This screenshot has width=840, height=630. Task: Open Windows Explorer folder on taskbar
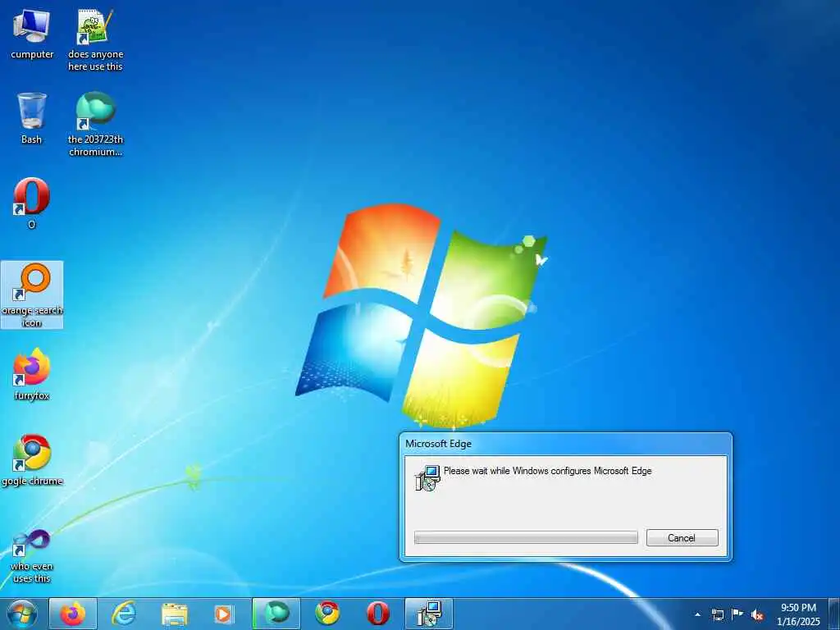point(174,614)
